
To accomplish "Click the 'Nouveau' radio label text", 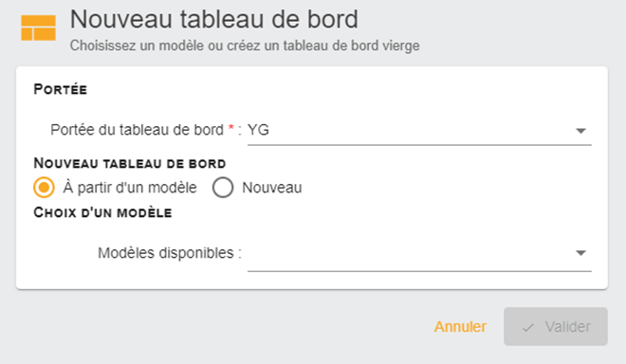I will (x=272, y=188).
